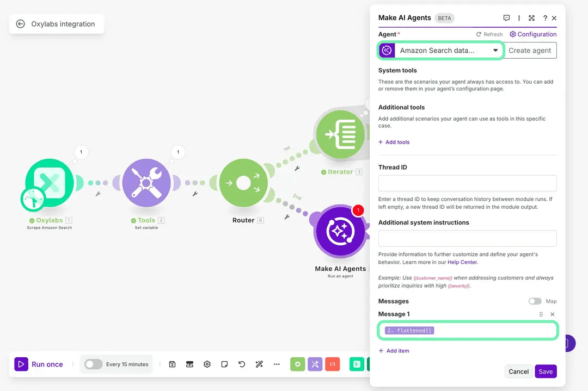Toggle the Every 15 minutes schedule switch
588x391 pixels.
pyautogui.click(x=93, y=364)
